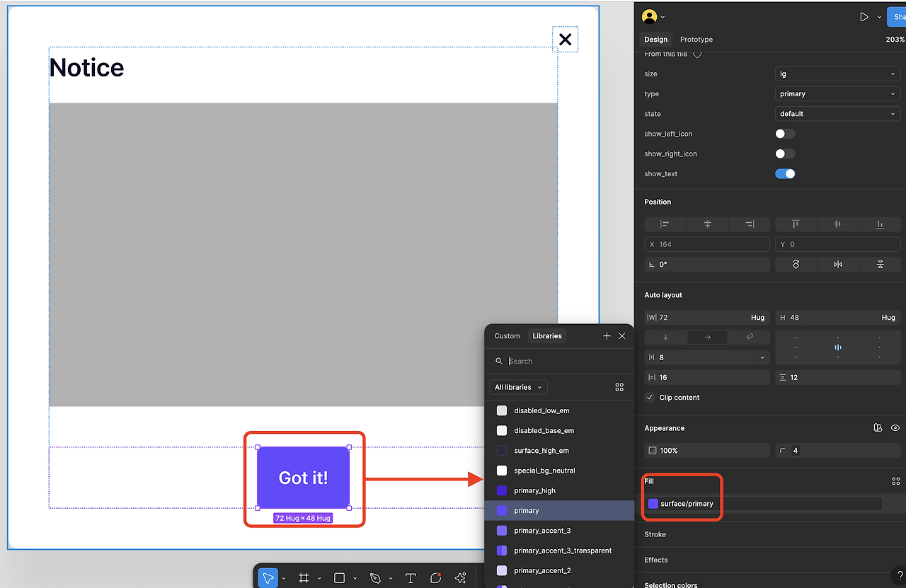Switch color list to grid view

(x=619, y=387)
